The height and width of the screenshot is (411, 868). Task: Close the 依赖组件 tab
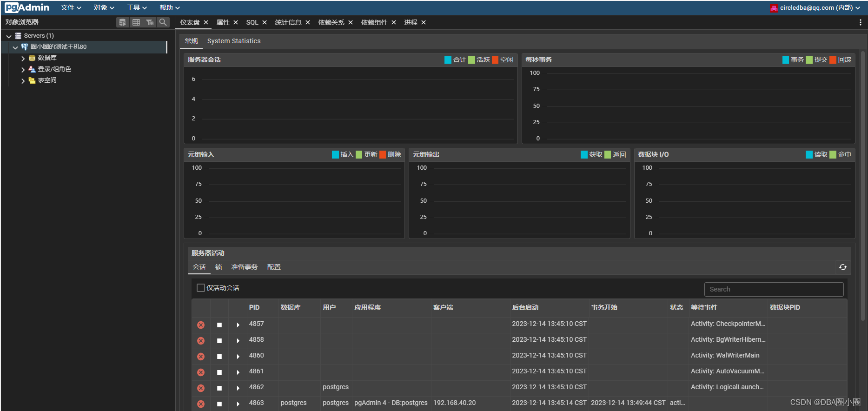(394, 22)
